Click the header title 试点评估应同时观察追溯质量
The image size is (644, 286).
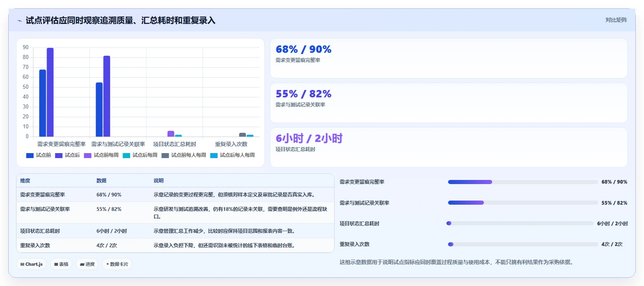tap(80, 21)
